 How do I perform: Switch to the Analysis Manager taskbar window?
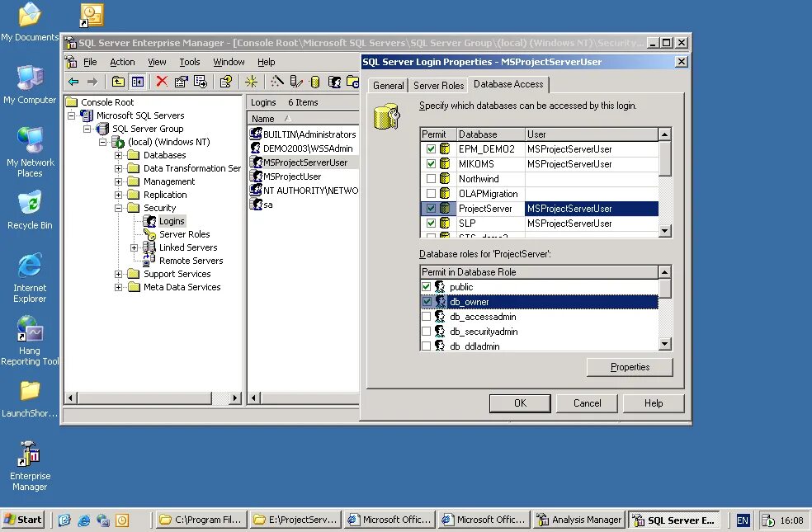(579, 520)
